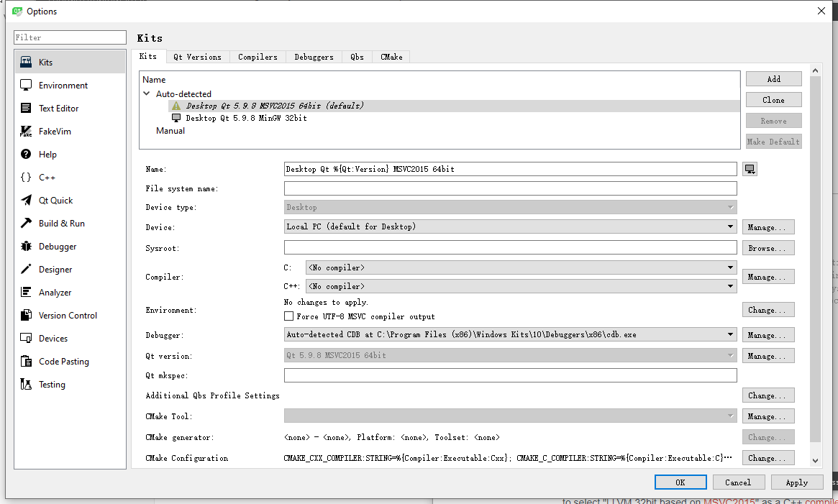Open the C compiler dropdown
The image size is (838, 504).
pyautogui.click(x=521, y=267)
